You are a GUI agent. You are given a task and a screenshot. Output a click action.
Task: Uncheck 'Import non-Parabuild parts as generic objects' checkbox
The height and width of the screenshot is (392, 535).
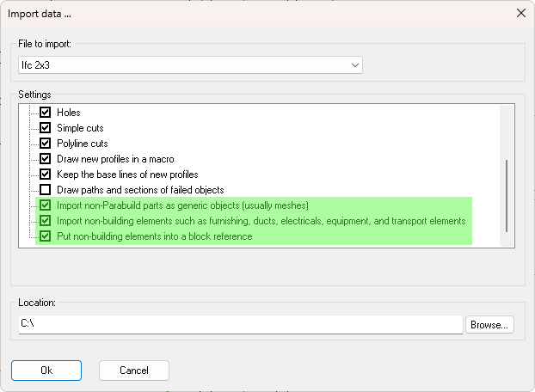coord(46,205)
